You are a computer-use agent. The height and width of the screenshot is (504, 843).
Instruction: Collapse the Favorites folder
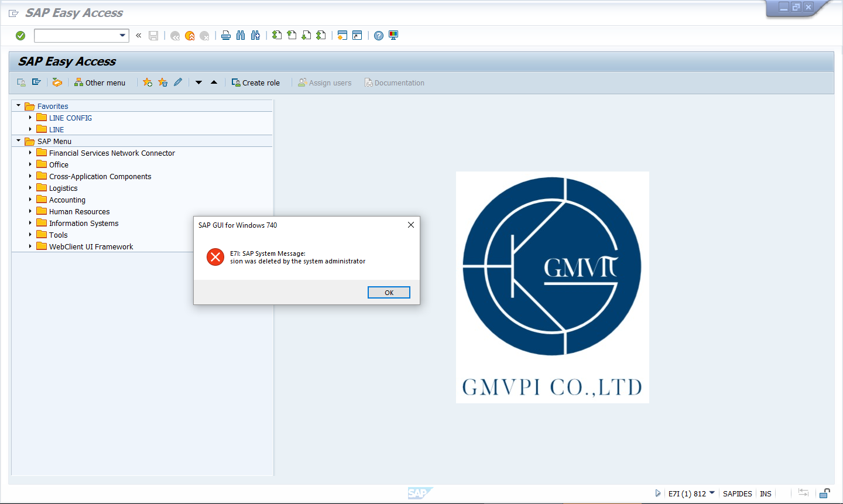pyautogui.click(x=19, y=106)
